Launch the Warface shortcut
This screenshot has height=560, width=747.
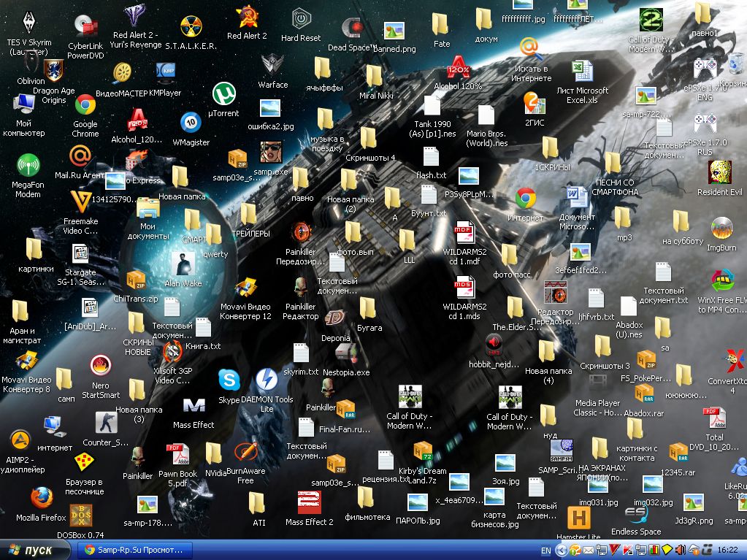point(272,65)
